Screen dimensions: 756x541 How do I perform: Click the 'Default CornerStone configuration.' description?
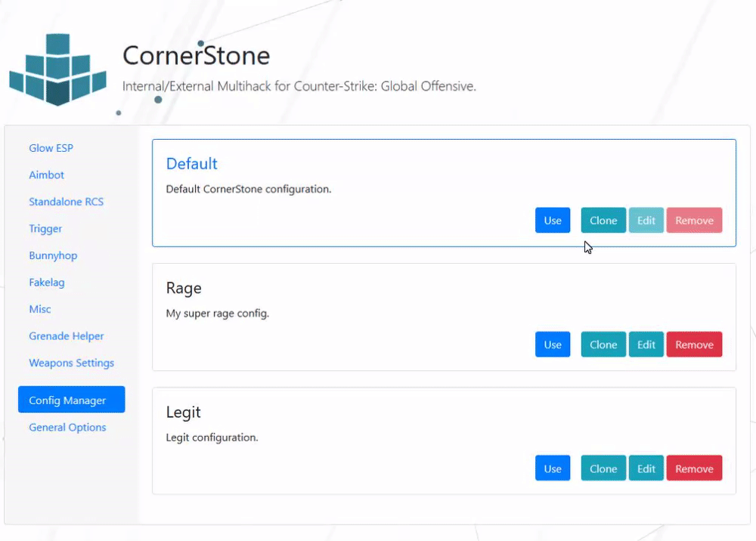pyautogui.click(x=249, y=189)
